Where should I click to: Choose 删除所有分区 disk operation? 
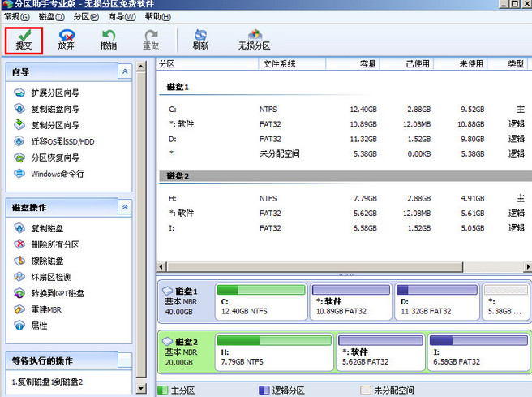click(47, 244)
